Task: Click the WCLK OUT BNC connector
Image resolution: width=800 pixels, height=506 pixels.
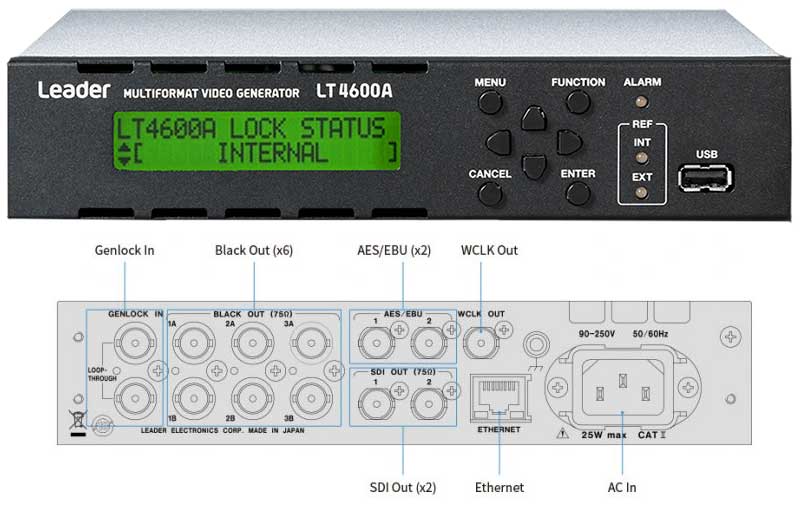Action: pos(481,344)
